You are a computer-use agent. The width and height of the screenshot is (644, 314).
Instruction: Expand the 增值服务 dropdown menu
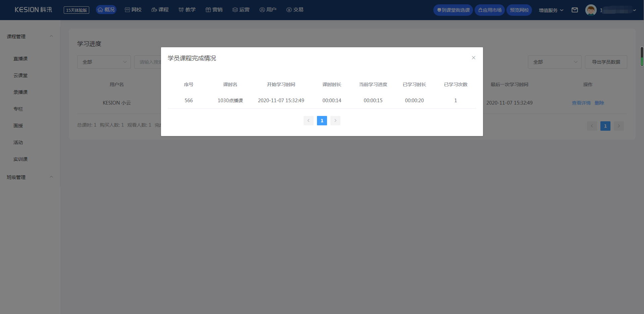(551, 10)
